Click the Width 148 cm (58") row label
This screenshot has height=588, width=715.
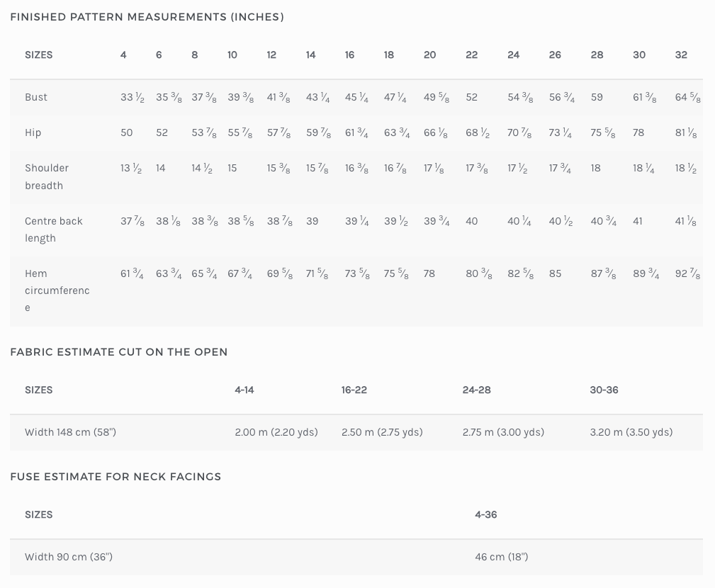[70, 432]
